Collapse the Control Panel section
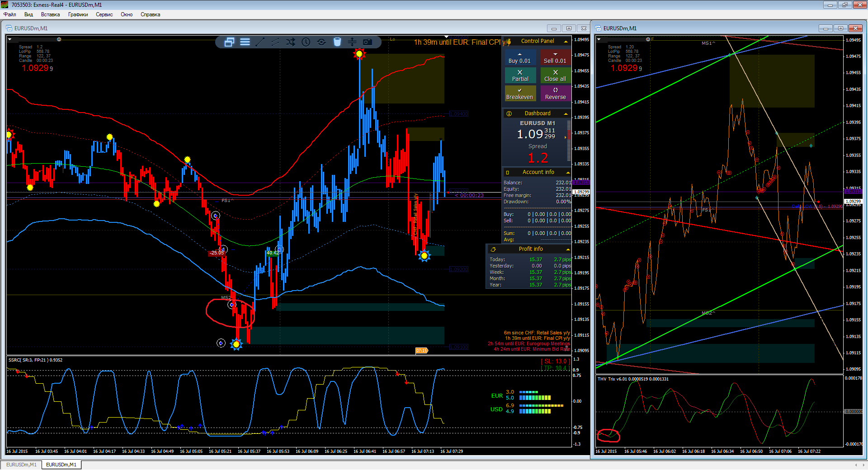868x470 pixels. point(566,42)
